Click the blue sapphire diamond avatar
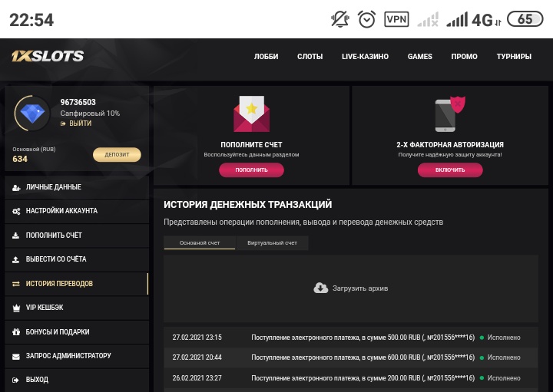The image size is (553, 392). tap(32, 114)
